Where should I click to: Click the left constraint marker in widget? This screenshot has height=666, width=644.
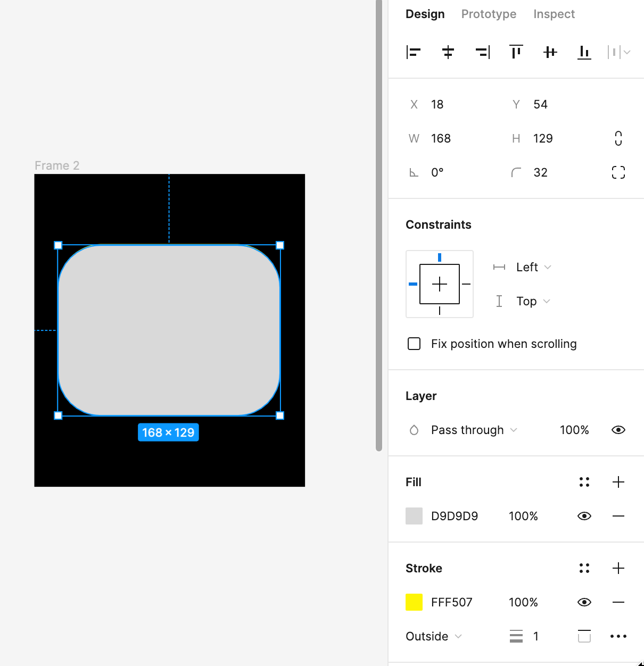point(413,284)
